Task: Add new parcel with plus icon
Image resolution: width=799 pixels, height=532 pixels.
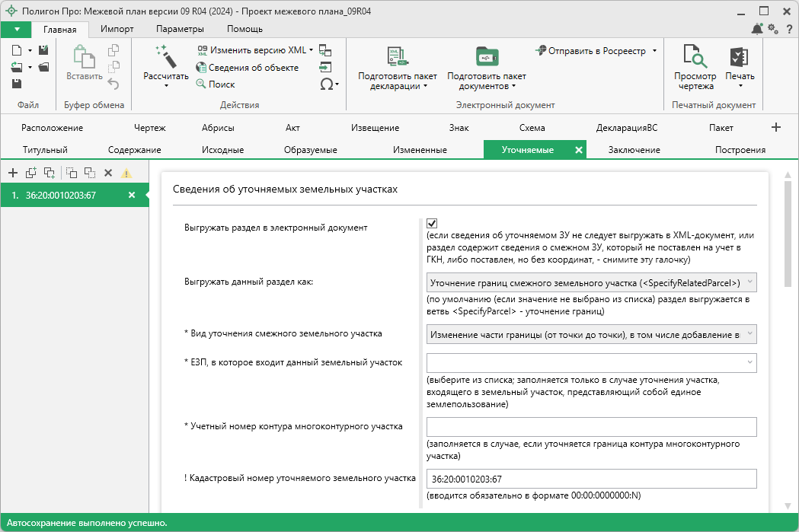Action: pyautogui.click(x=12, y=173)
